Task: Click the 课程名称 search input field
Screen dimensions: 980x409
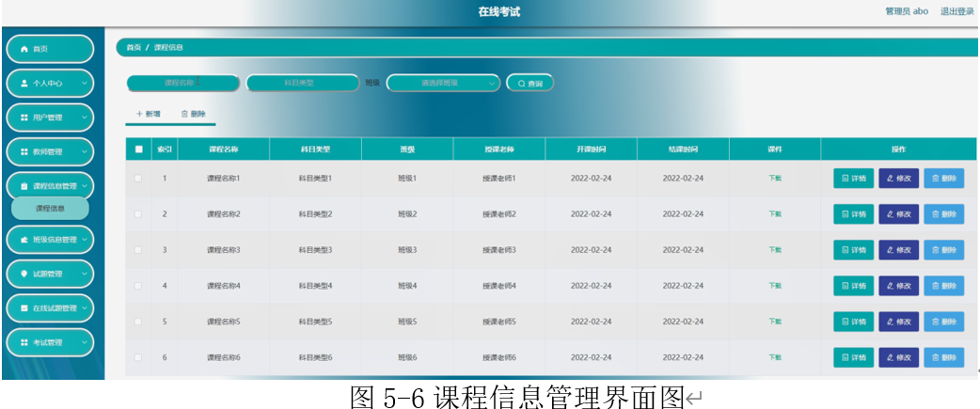Action: (x=183, y=83)
